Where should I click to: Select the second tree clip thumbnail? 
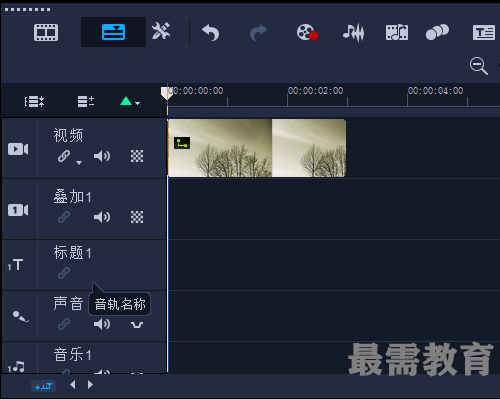pyautogui.click(x=309, y=148)
